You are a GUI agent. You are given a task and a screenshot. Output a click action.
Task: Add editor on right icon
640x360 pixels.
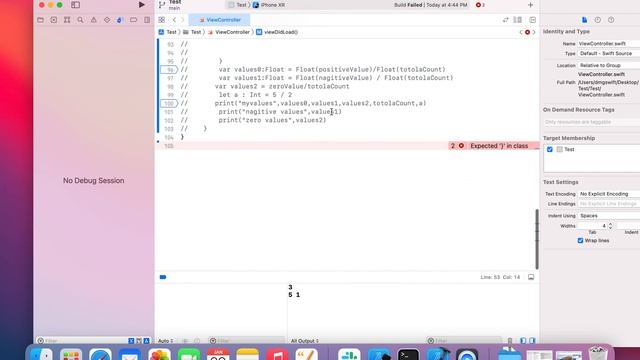click(533, 20)
